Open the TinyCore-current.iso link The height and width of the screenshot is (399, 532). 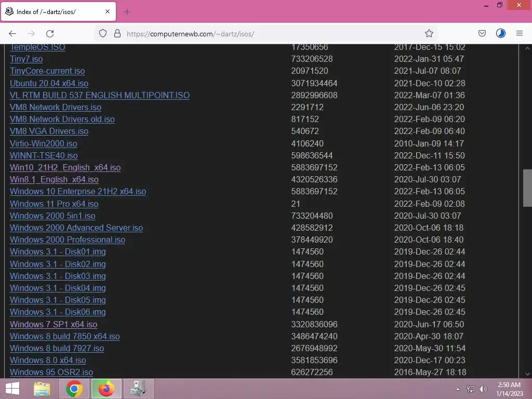click(47, 71)
